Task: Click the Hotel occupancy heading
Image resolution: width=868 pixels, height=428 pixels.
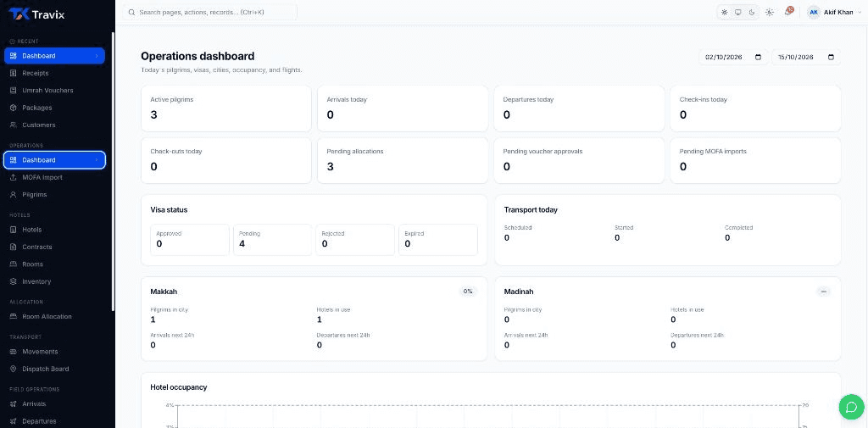Action: click(x=179, y=387)
